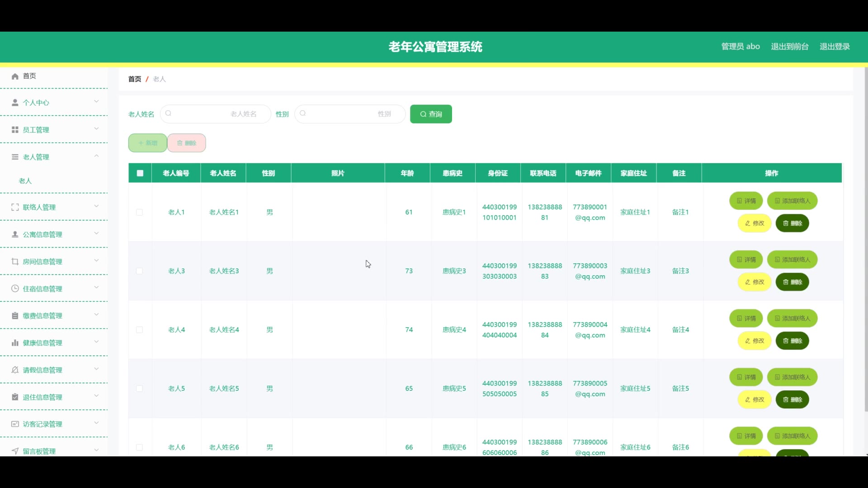Click the green 查询 search button

(x=431, y=114)
